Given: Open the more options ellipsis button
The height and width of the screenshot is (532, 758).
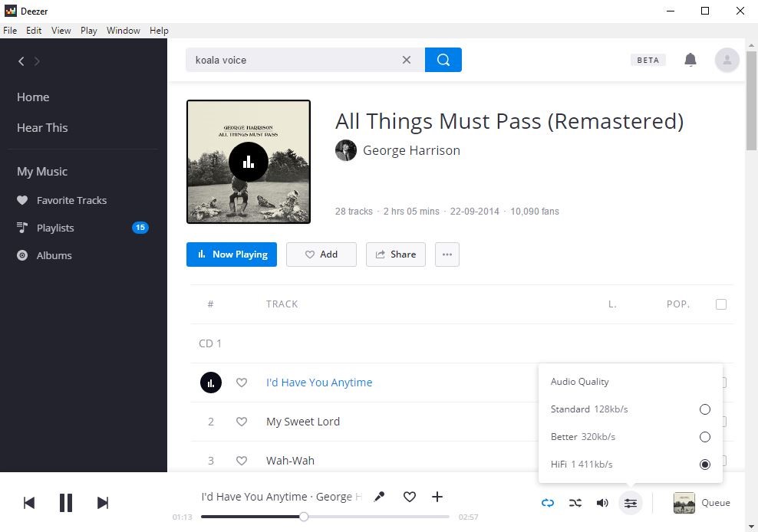Looking at the screenshot, I should click(x=447, y=255).
